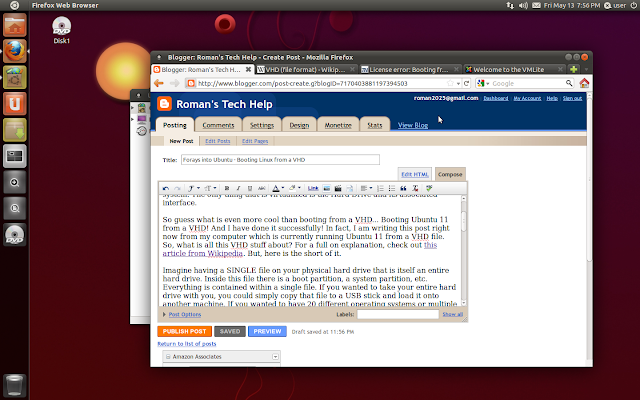Open the My Account link
Viewport: 640px width, 400px height.
(527, 98)
